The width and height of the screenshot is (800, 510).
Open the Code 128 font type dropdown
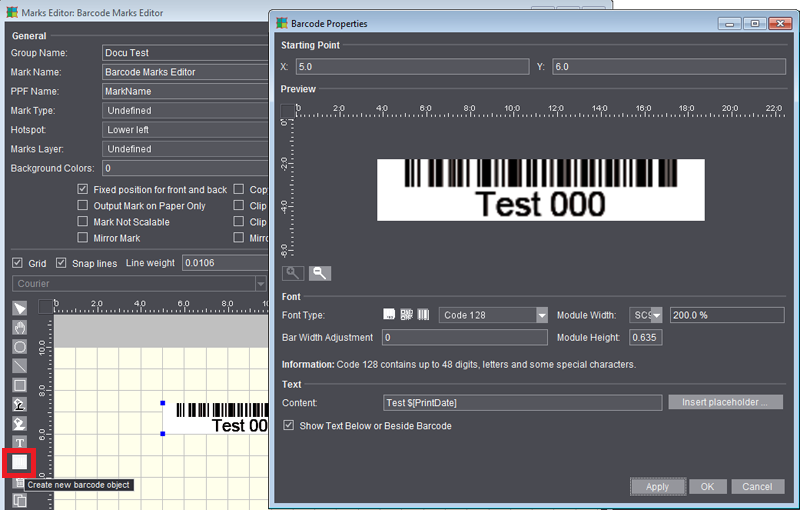(541, 315)
